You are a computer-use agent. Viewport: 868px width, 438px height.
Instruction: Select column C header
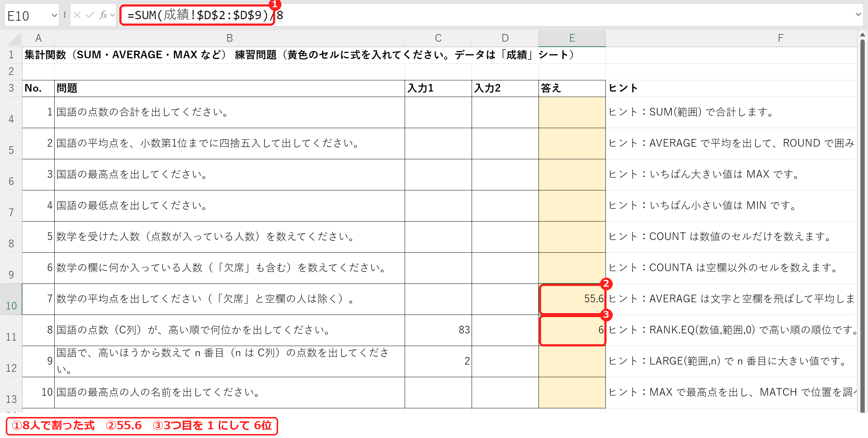[x=438, y=38]
